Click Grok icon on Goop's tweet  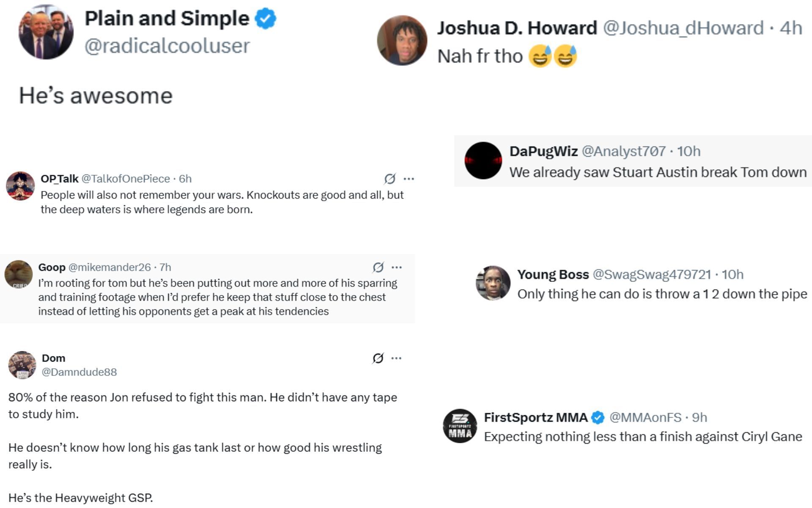pyautogui.click(x=378, y=268)
